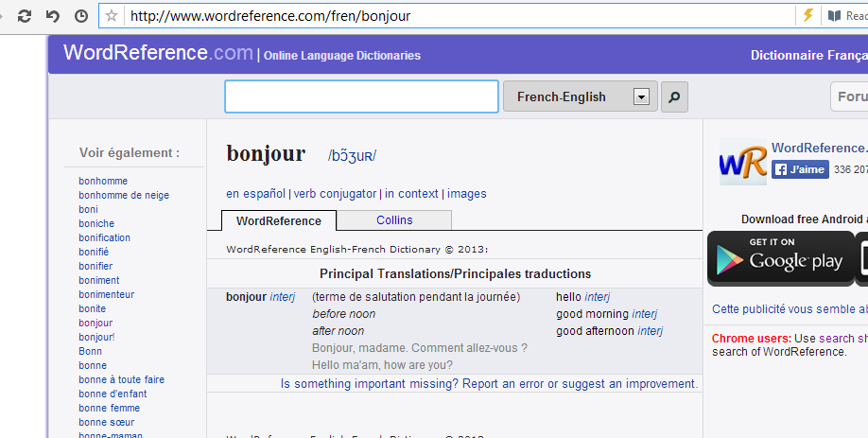Click the 'good morning' translation text
The image size is (868, 438).
pyautogui.click(x=592, y=314)
